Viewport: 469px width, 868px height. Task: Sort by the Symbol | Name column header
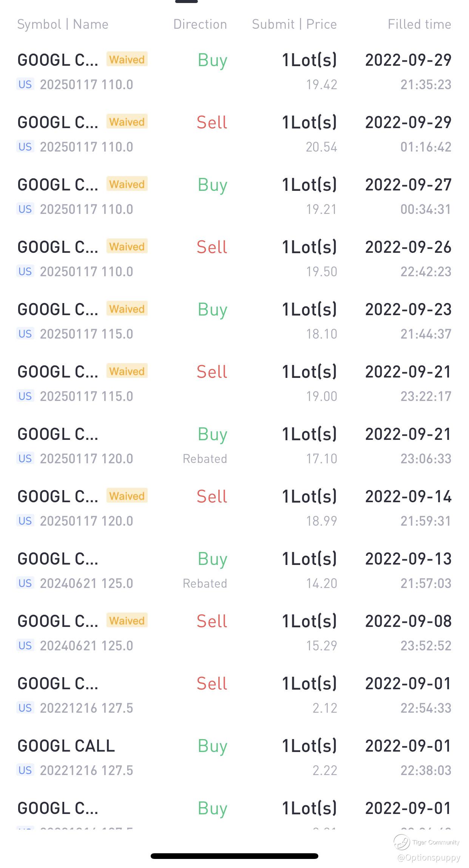63,24
